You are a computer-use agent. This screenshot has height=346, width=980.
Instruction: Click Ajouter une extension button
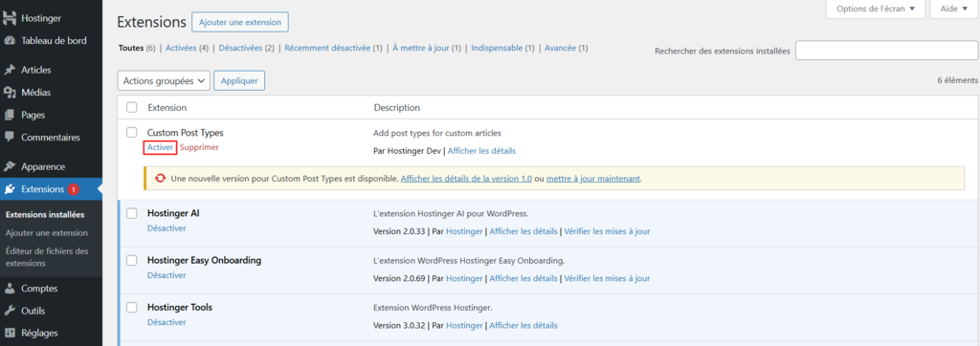coord(240,22)
